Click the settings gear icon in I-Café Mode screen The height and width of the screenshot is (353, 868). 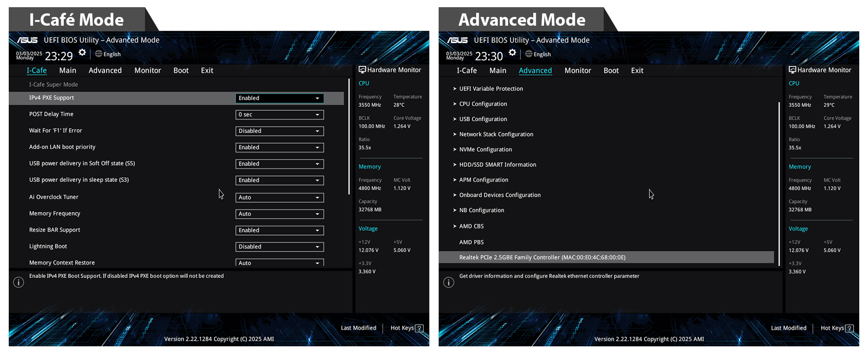(x=82, y=52)
